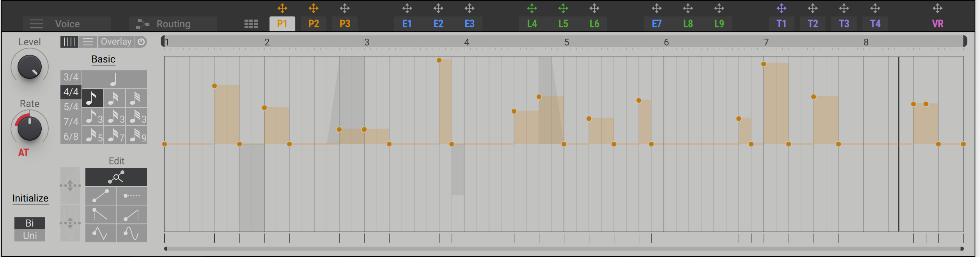
Task: Choose the eighth note triplet grid value
Action: (93, 117)
